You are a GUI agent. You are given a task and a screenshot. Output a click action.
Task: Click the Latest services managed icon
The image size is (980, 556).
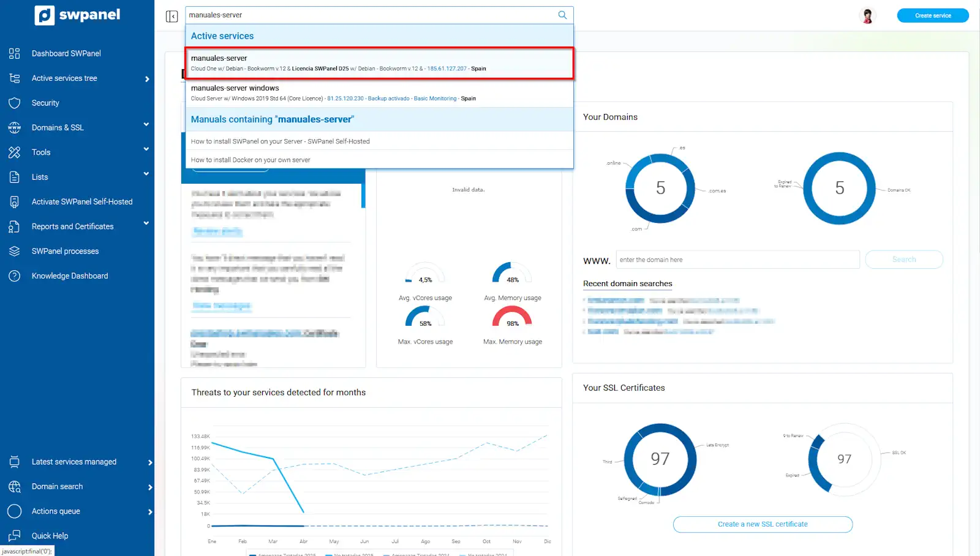[15, 462]
